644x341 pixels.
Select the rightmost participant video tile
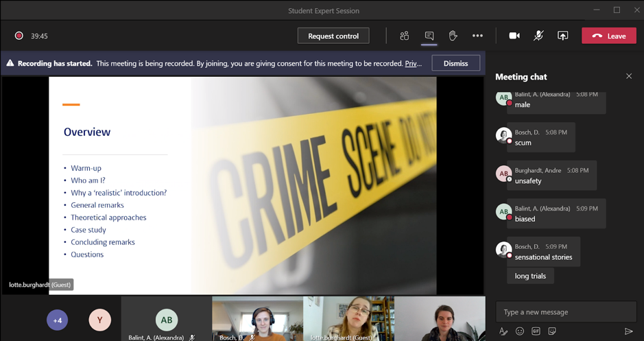[x=440, y=319]
